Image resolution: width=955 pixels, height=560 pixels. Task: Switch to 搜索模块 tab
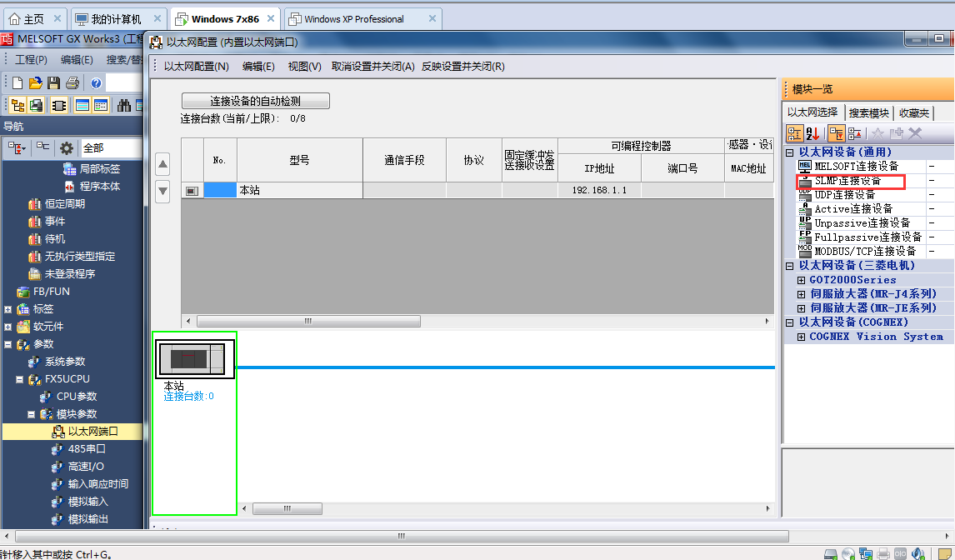click(868, 113)
